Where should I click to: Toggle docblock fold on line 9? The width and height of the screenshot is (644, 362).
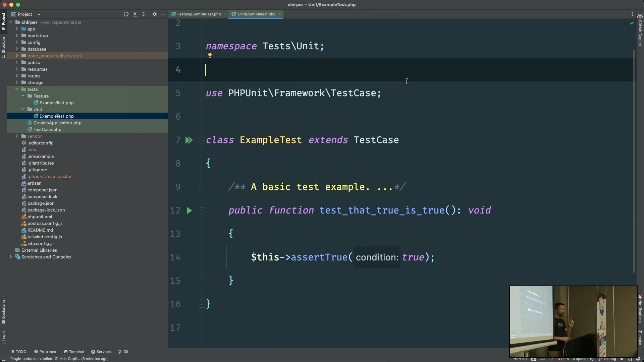click(202, 187)
